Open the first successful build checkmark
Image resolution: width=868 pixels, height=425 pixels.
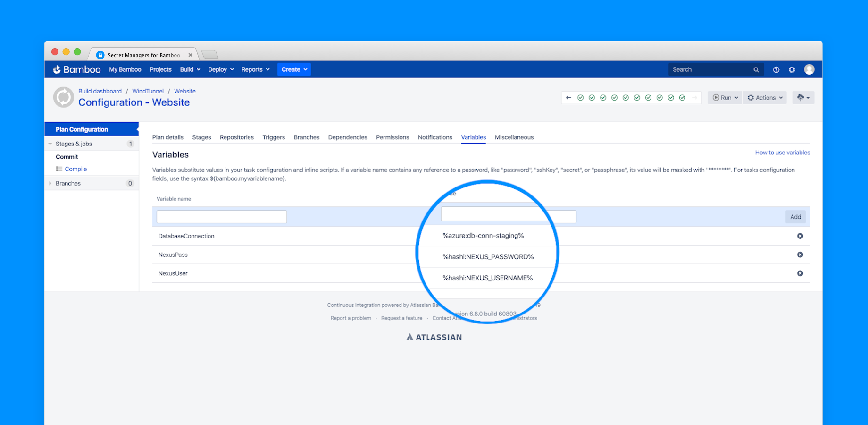point(580,98)
